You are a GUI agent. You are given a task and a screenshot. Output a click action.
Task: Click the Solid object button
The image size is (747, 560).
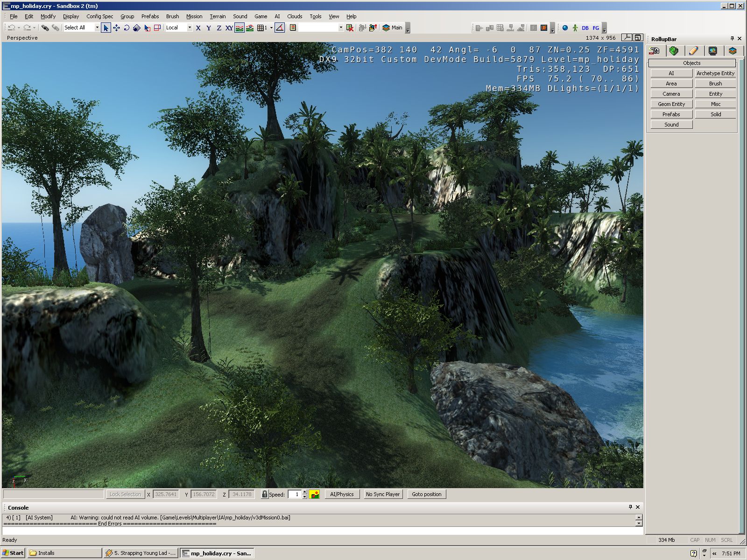click(715, 114)
